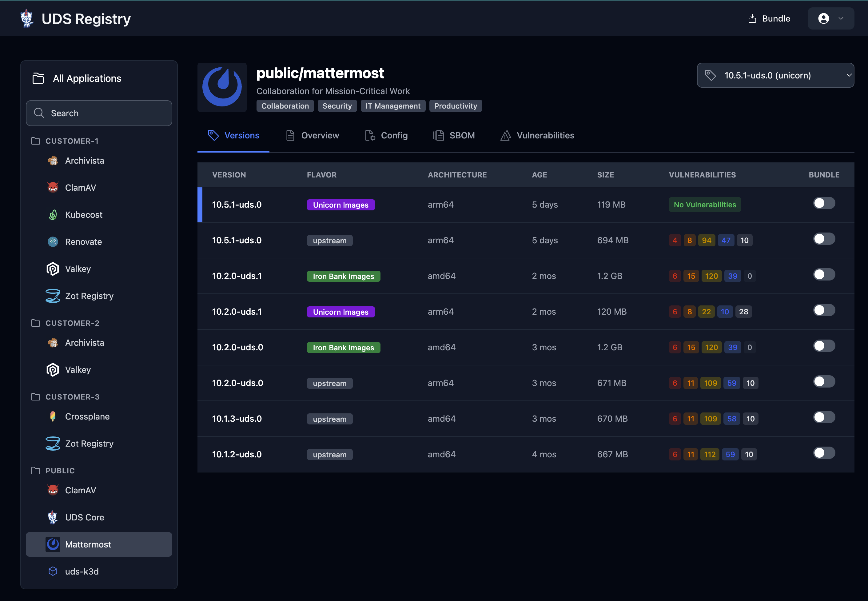
Task: Expand the user account menu
Action: [x=831, y=18]
